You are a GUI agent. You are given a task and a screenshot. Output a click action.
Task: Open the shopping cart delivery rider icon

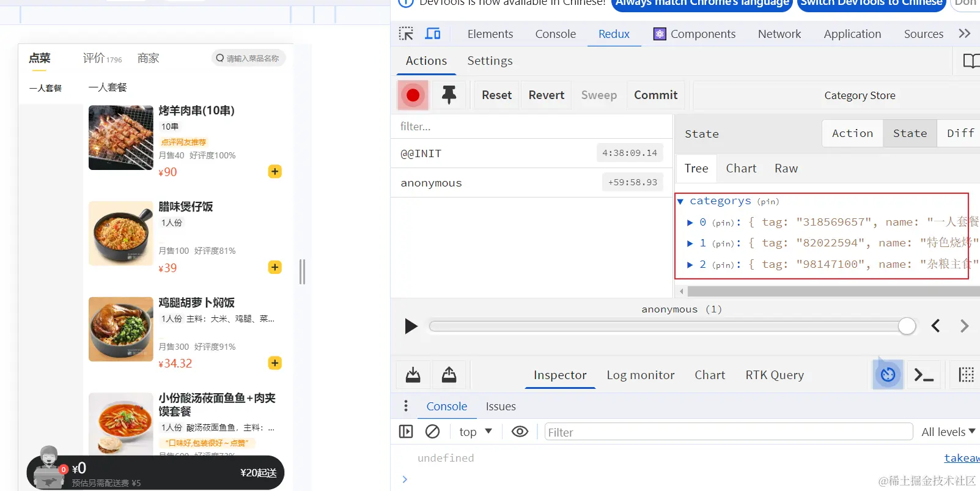(x=49, y=468)
